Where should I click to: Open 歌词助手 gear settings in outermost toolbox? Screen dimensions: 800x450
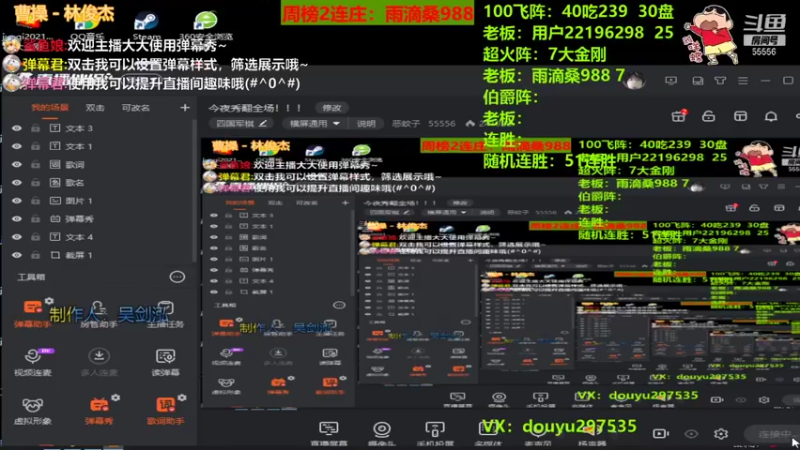(x=182, y=397)
